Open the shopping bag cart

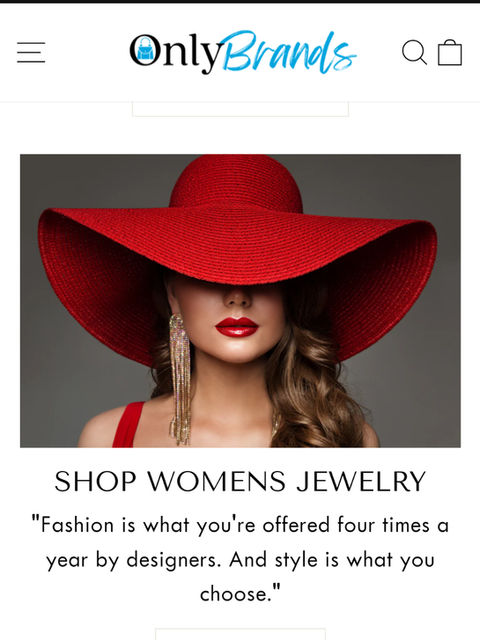tap(450, 52)
